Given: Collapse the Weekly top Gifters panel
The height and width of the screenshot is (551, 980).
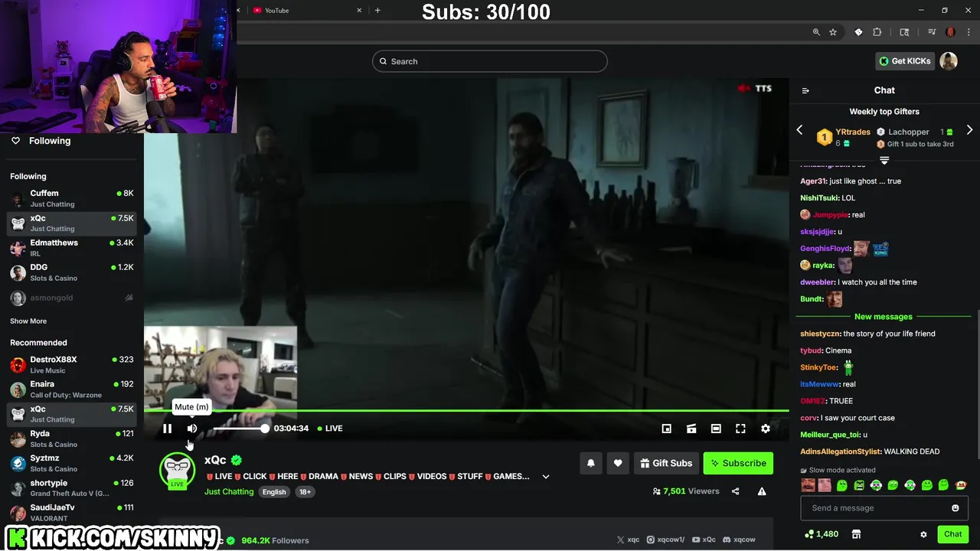Looking at the screenshot, I should click(x=884, y=160).
